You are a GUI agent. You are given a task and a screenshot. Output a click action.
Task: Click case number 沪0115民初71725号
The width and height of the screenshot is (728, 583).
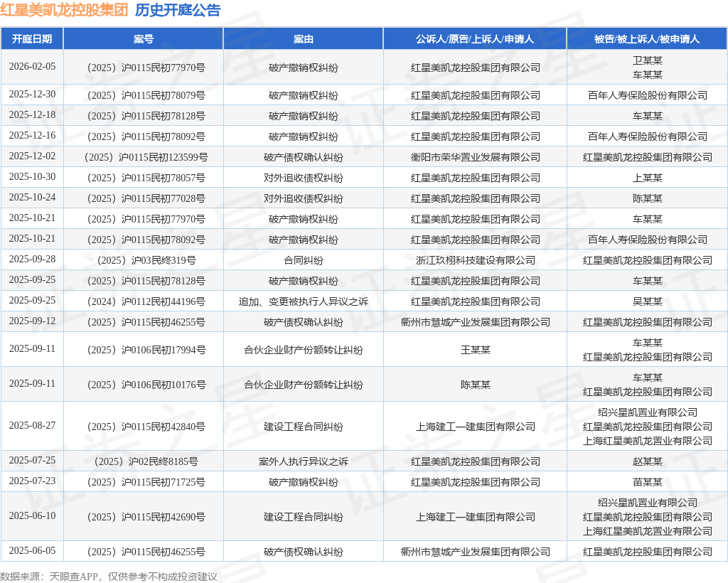click(x=146, y=482)
